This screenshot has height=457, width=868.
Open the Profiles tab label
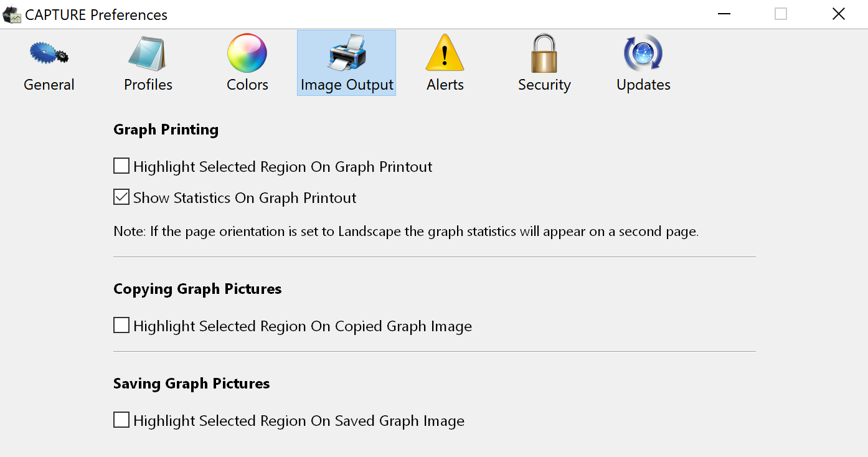click(x=148, y=85)
